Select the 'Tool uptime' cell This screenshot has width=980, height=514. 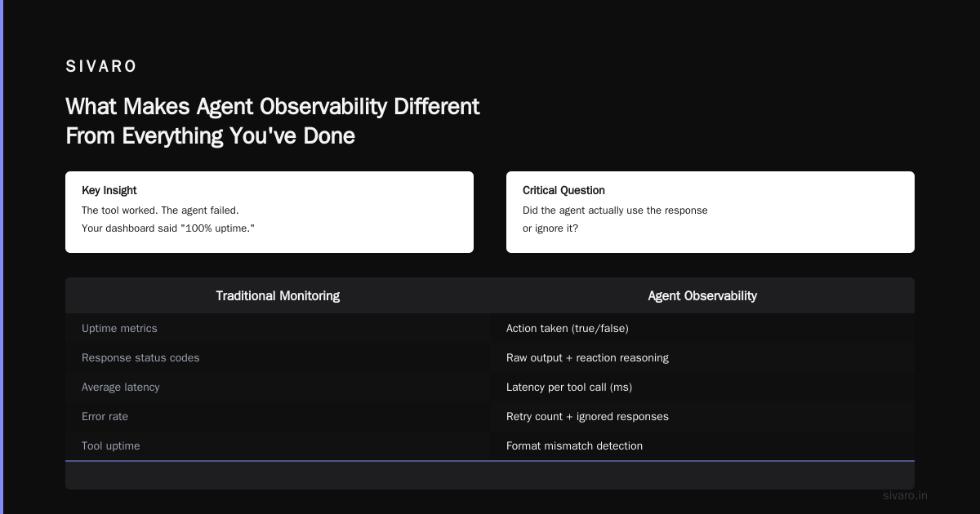click(278, 445)
